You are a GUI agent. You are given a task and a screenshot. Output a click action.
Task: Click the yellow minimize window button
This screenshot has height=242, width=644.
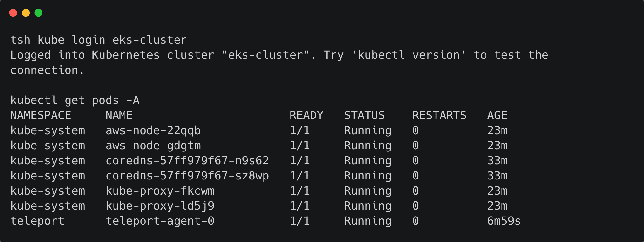coord(26,13)
